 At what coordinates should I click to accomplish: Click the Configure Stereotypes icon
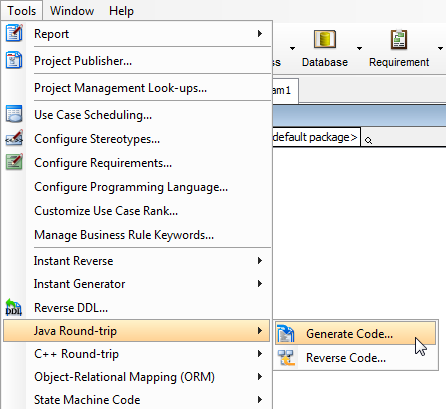[x=14, y=138]
